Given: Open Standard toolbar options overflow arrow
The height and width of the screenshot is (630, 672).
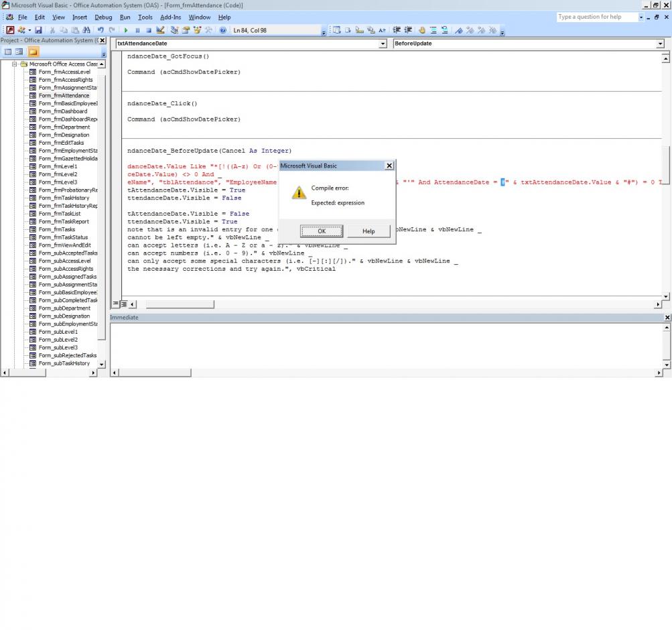Looking at the screenshot, I should pos(324,31).
